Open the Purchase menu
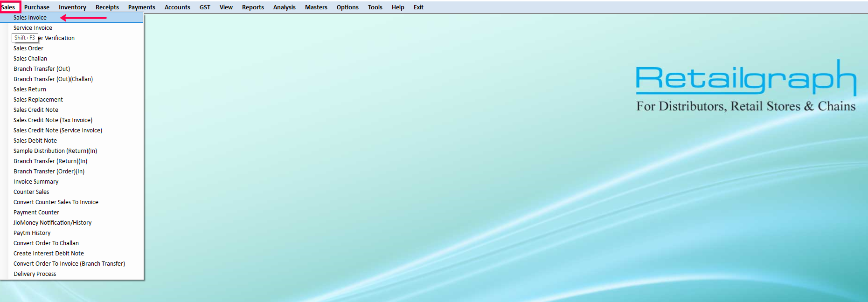 (37, 7)
